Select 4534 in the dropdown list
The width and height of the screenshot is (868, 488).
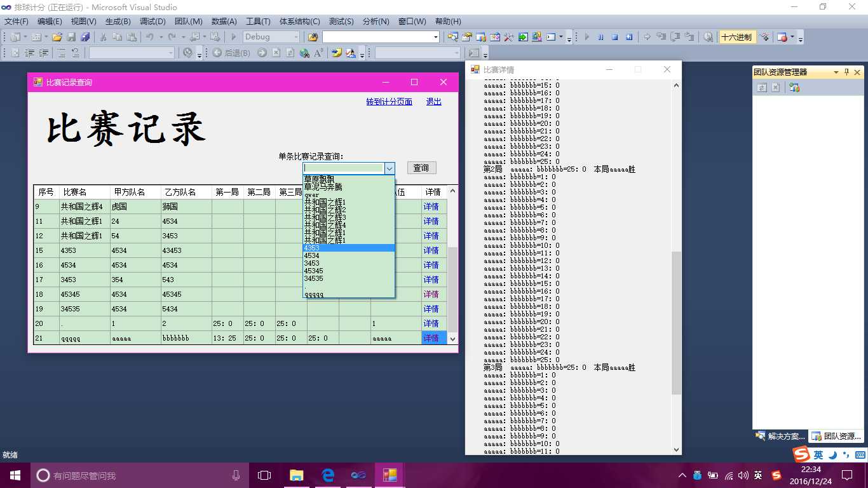pyautogui.click(x=311, y=255)
